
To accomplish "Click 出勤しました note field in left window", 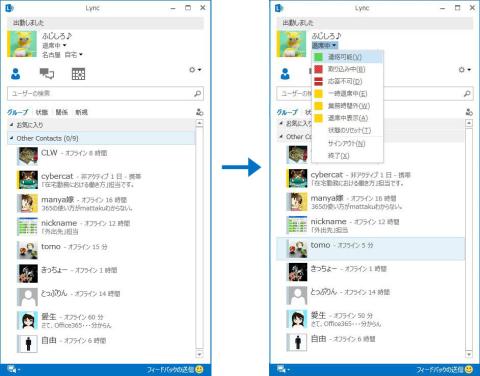I will coord(105,23).
